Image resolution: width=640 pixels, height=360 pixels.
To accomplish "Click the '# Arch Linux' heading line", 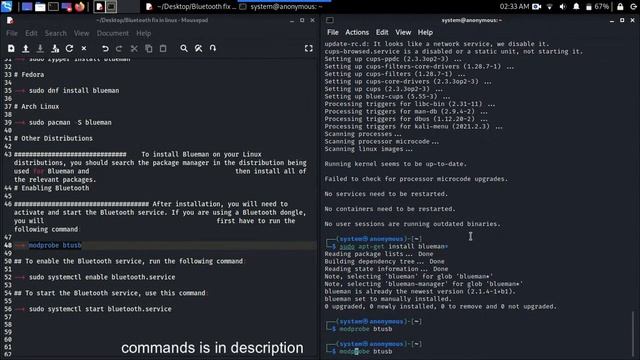I will pyautogui.click(x=37, y=107).
